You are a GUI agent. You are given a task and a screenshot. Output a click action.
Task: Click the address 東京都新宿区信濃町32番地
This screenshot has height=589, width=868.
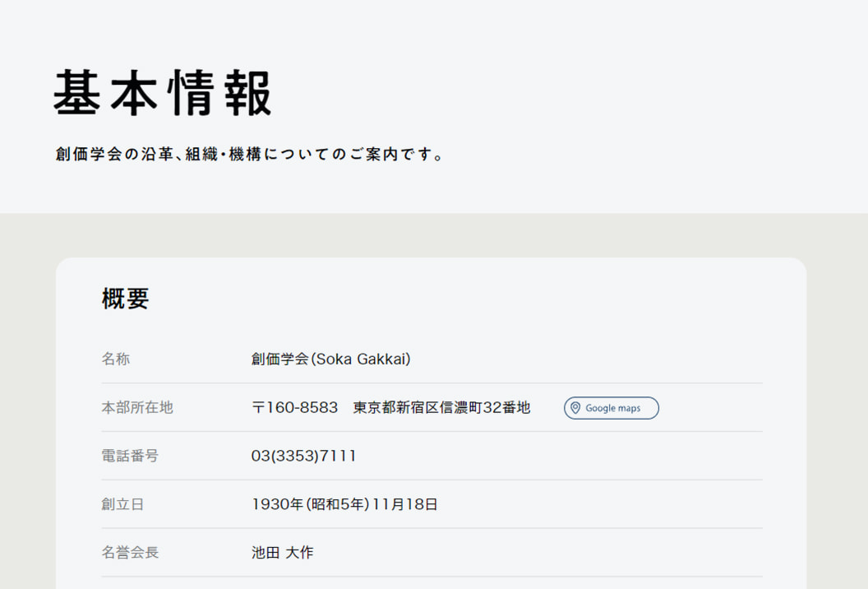click(x=441, y=408)
